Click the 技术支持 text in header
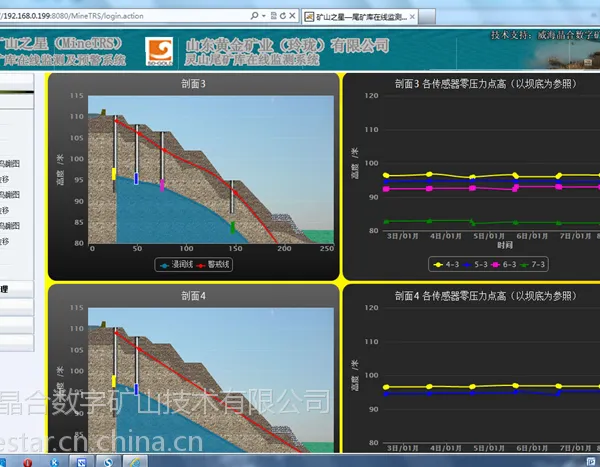 (510, 36)
